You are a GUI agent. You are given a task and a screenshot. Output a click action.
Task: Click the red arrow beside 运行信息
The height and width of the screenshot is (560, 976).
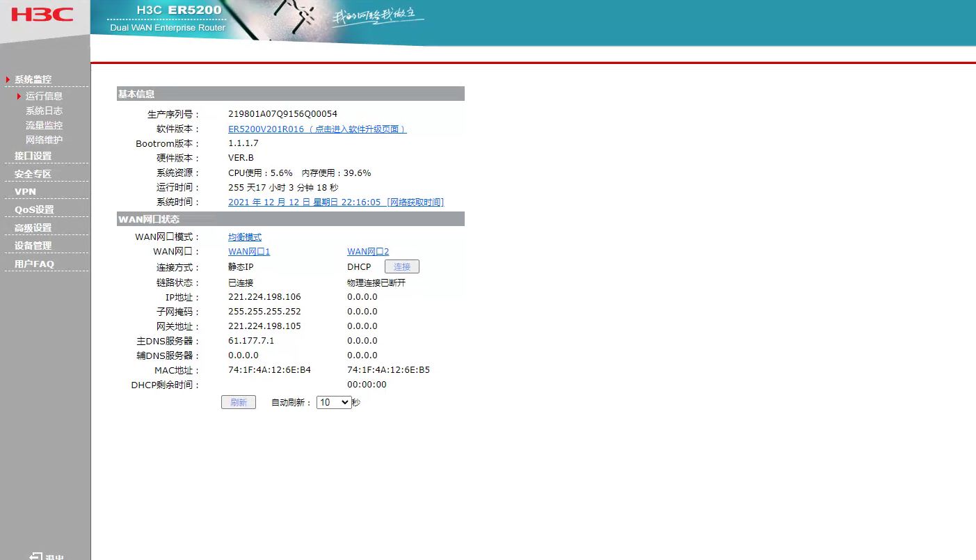point(19,96)
